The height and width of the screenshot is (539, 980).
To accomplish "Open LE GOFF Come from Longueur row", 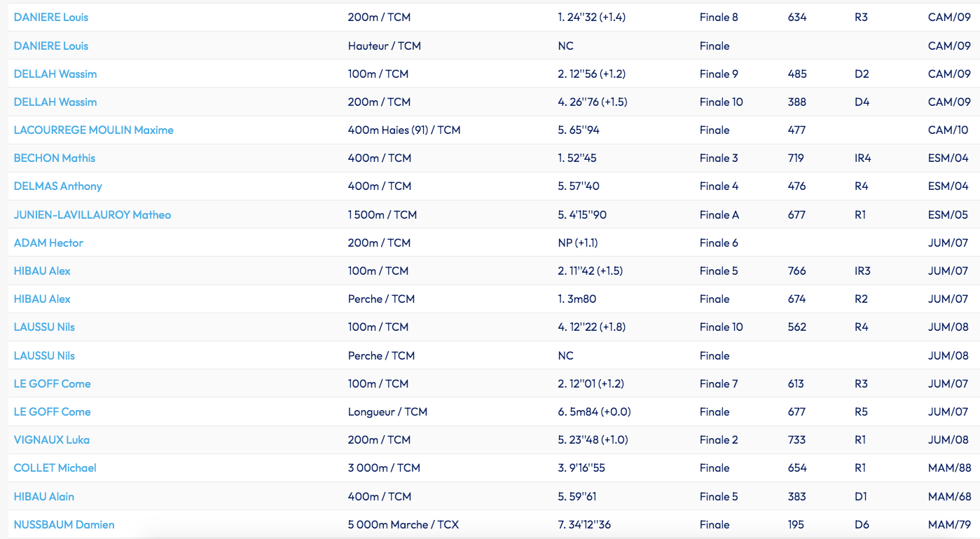I will (x=53, y=411).
